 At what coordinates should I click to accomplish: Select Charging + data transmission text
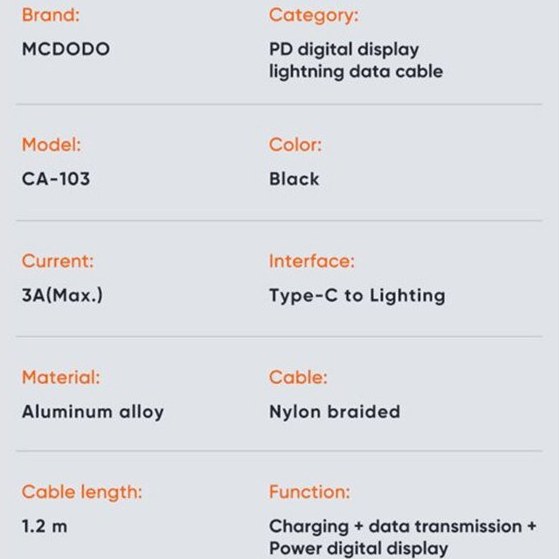point(395,527)
